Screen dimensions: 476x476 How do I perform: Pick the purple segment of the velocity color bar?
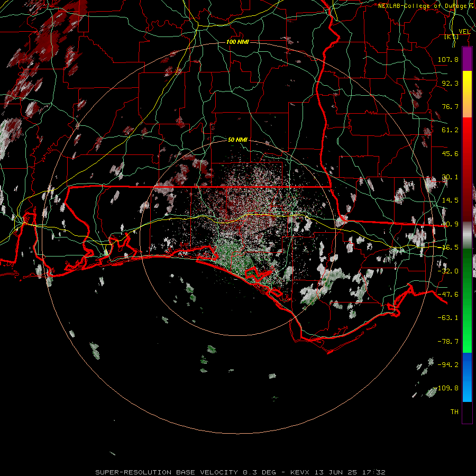[467, 59]
